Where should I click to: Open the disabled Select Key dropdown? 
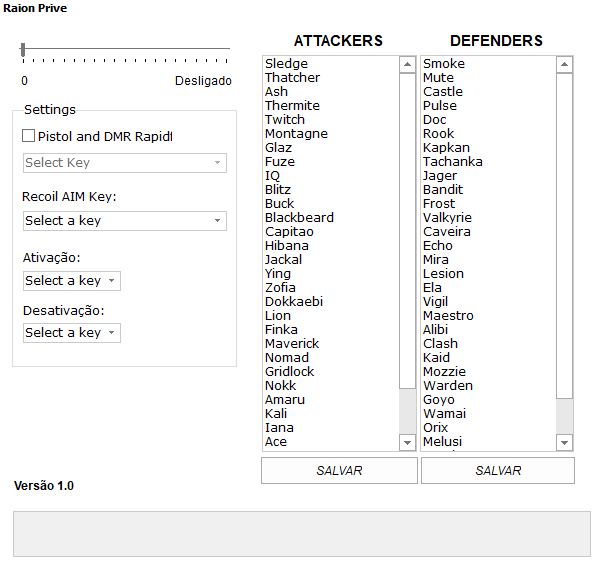coord(124,163)
